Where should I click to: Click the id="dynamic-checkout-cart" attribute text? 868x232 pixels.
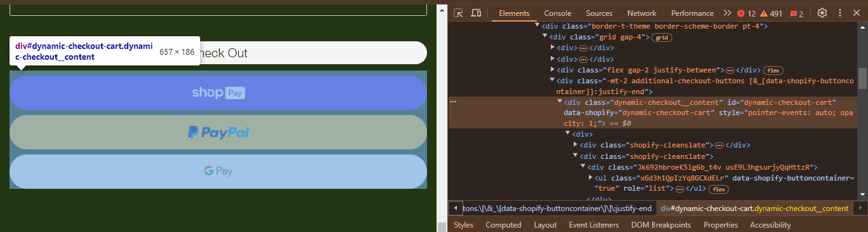tap(781, 102)
